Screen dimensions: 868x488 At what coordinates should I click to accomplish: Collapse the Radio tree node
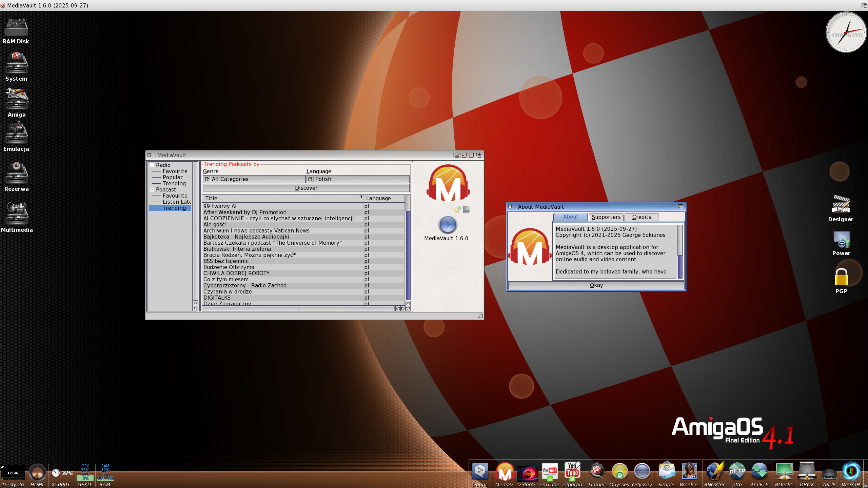[x=152, y=165]
